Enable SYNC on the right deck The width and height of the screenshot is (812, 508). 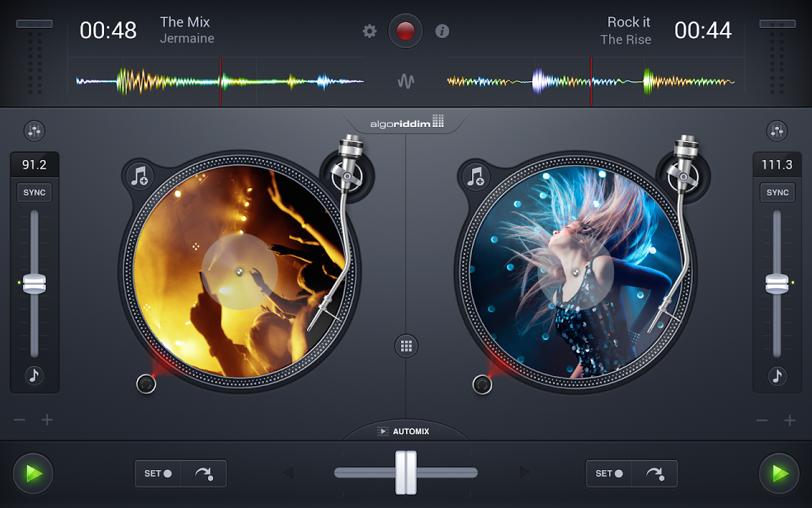(777, 192)
